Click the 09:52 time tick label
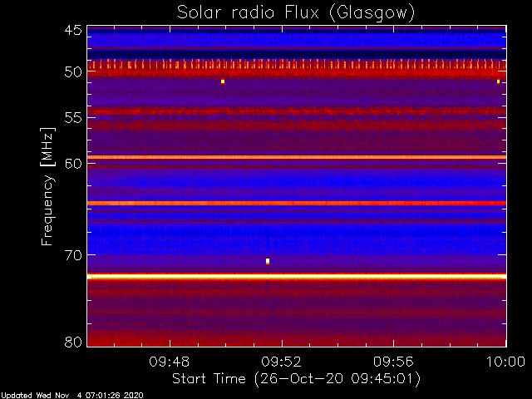This screenshot has height=399, width=532. tap(282, 362)
